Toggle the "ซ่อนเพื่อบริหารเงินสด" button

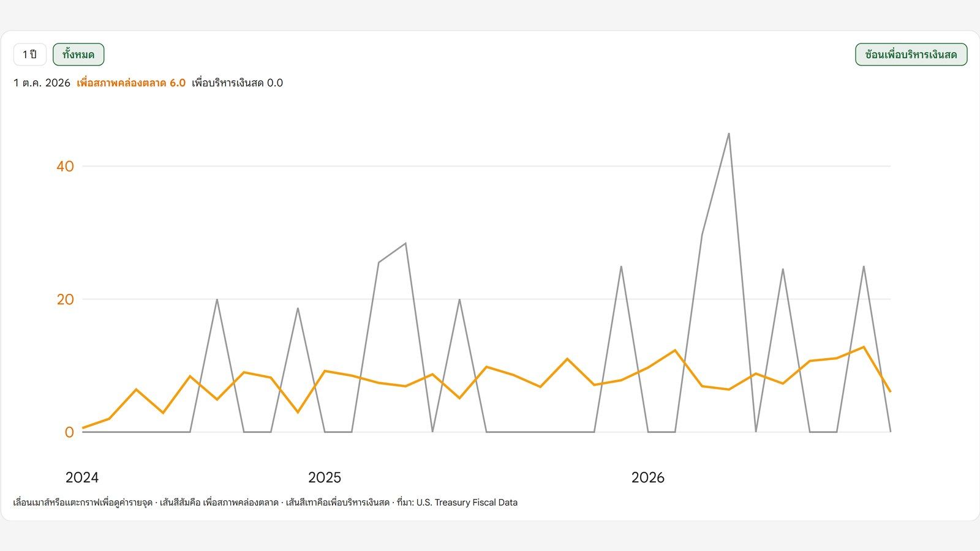(x=911, y=54)
